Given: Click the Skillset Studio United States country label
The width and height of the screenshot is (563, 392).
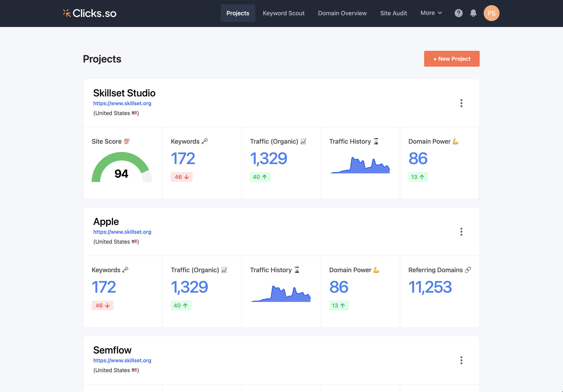Looking at the screenshot, I should (116, 113).
